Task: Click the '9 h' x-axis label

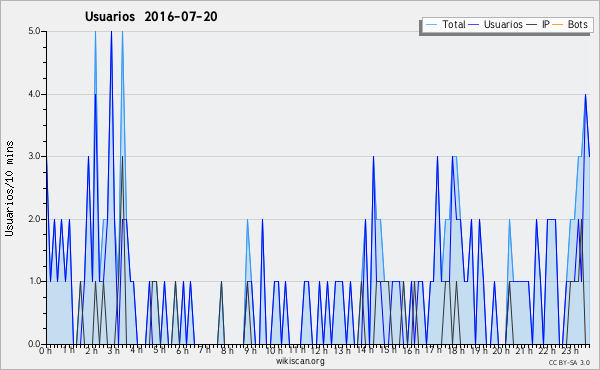Action: point(250,350)
